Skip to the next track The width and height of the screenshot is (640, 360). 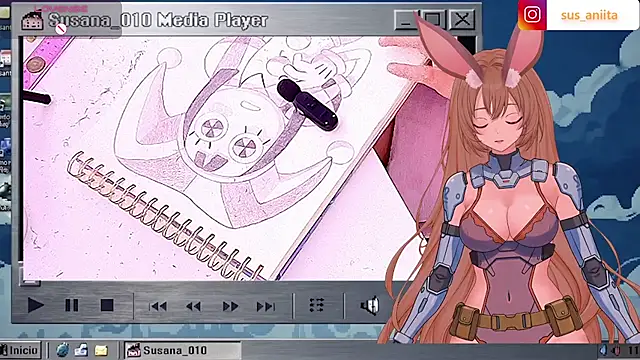point(266,306)
